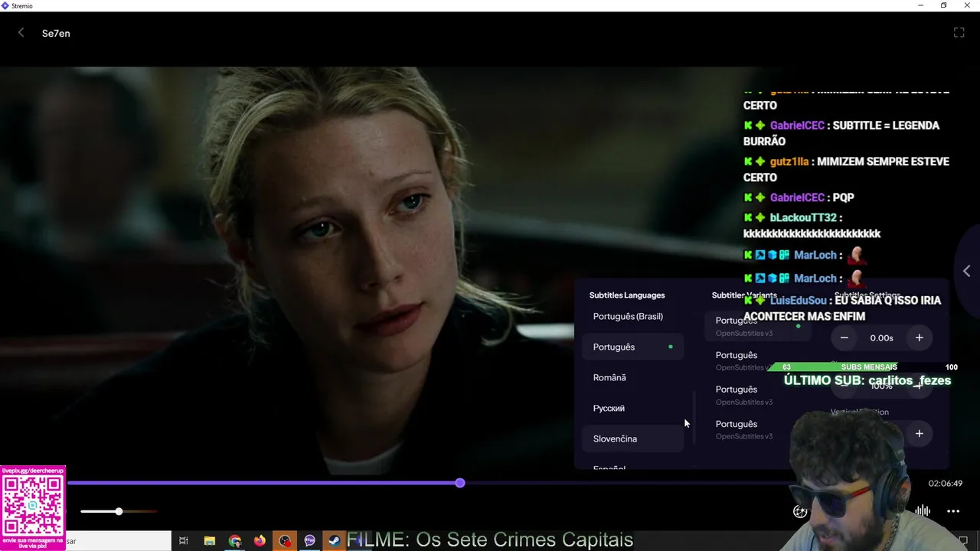980x551 pixels.
Task: Adjust the volume slider knob
Action: tap(119, 511)
